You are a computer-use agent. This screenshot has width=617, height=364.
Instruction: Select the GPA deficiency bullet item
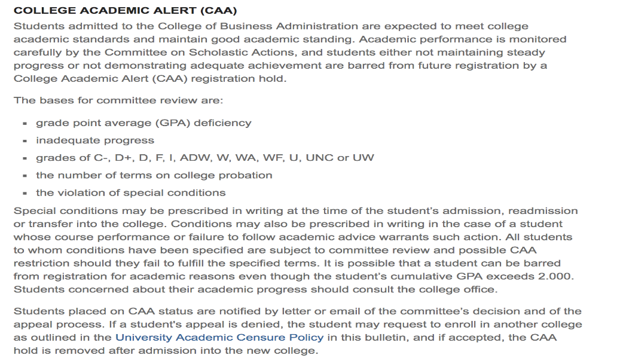[143, 123]
